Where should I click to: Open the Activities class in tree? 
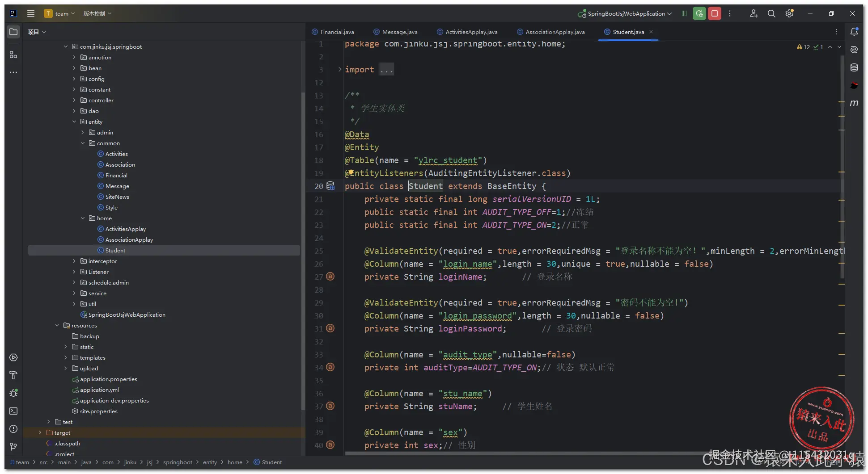point(116,154)
